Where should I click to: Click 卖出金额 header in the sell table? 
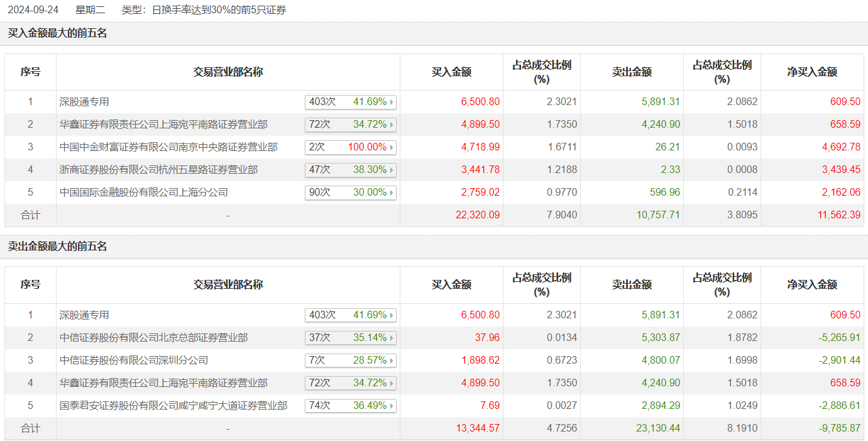point(632,285)
